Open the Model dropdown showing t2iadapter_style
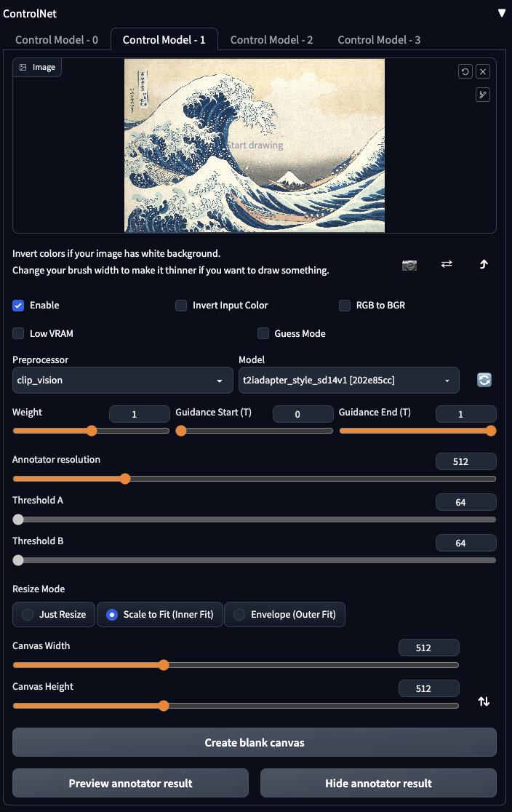 349,380
